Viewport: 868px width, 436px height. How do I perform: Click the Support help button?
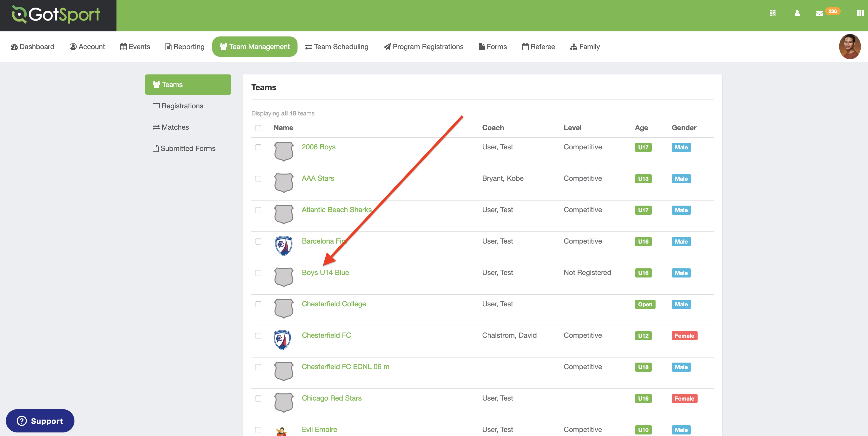click(40, 421)
